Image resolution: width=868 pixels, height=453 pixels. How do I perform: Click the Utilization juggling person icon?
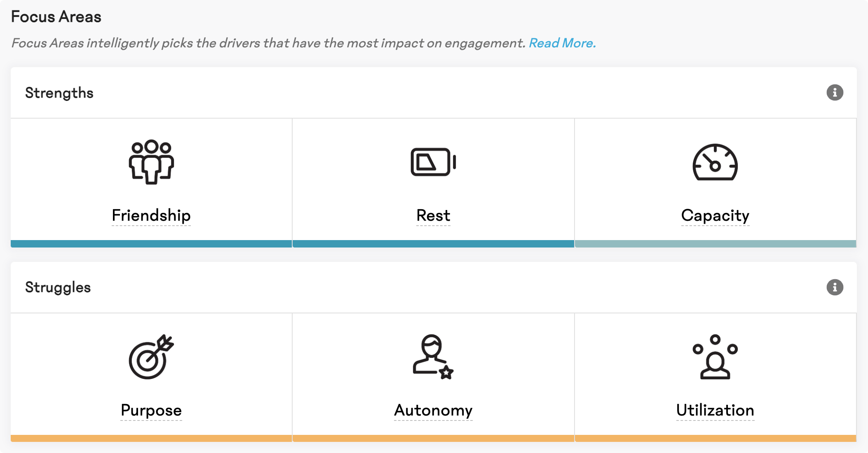point(715,357)
